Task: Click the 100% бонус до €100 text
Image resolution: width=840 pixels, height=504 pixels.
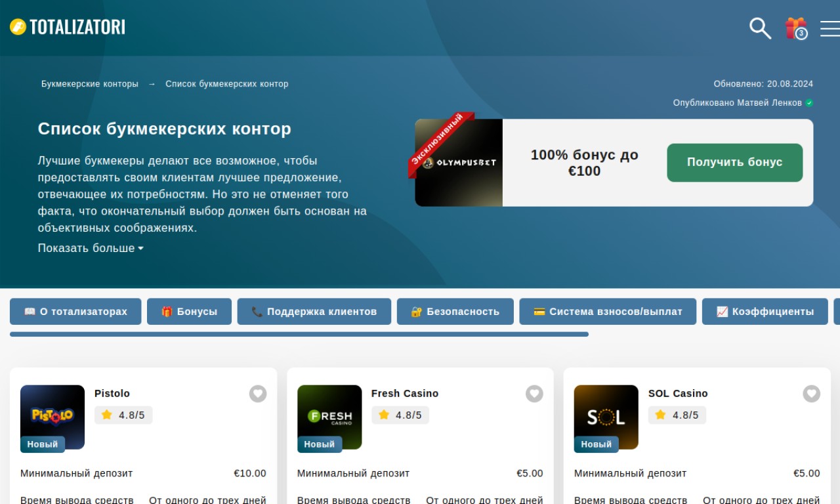Action: pos(584,163)
